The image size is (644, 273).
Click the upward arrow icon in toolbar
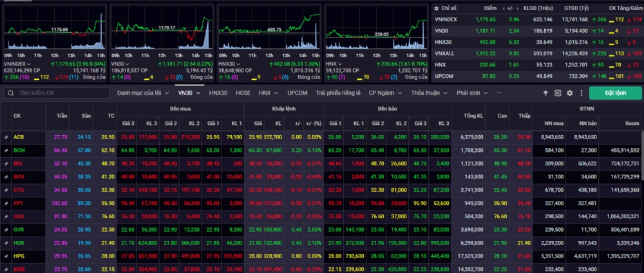(545, 93)
